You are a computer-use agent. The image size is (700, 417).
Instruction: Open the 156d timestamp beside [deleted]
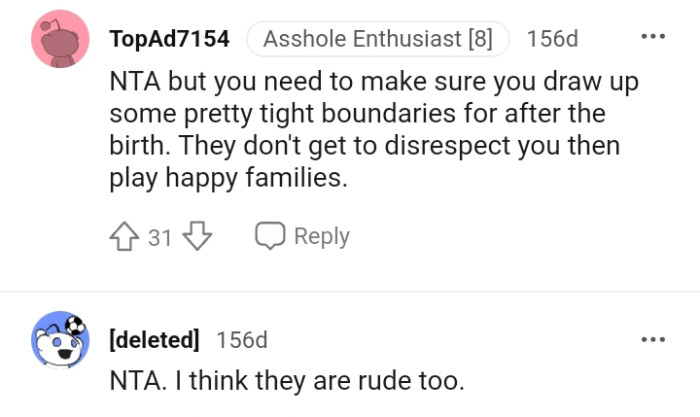point(242,340)
